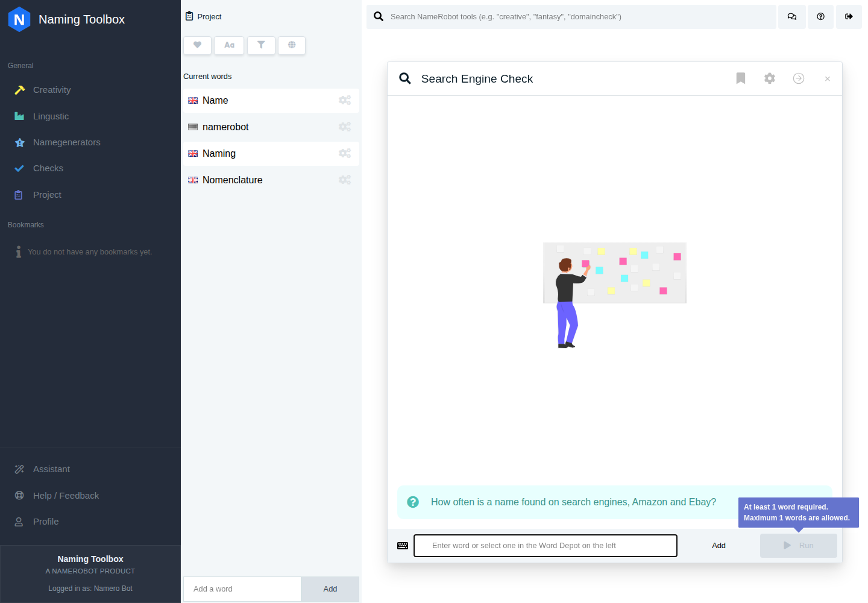Click the Naming Toolbox title text
868x603 pixels.
click(82, 19)
